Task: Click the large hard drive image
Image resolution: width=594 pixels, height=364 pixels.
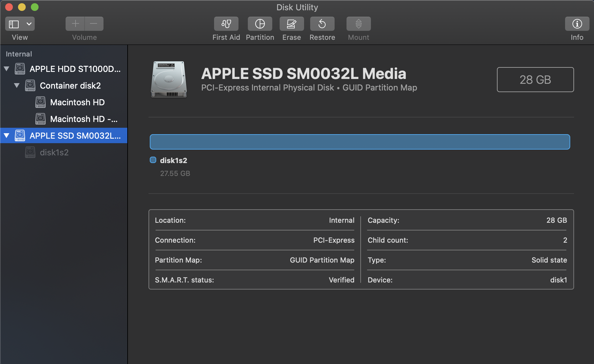Action: 169,79
